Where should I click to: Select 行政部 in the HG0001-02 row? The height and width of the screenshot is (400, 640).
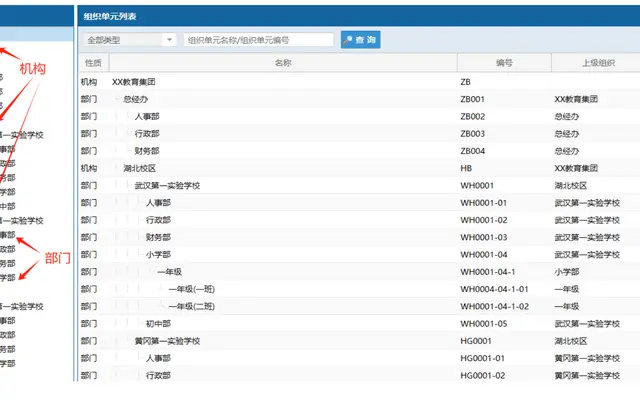tap(158, 375)
